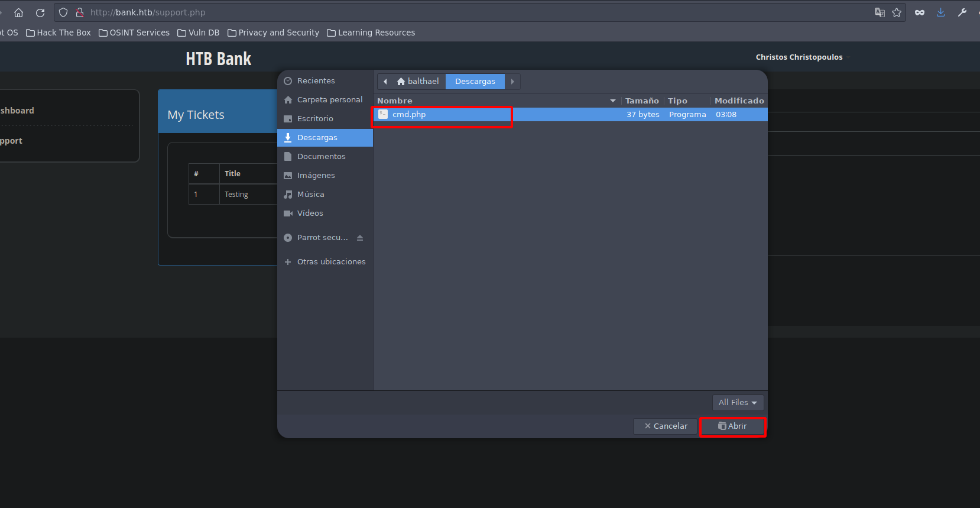Open the browser downloads arrow icon
This screenshot has height=508, width=980.
coord(940,12)
